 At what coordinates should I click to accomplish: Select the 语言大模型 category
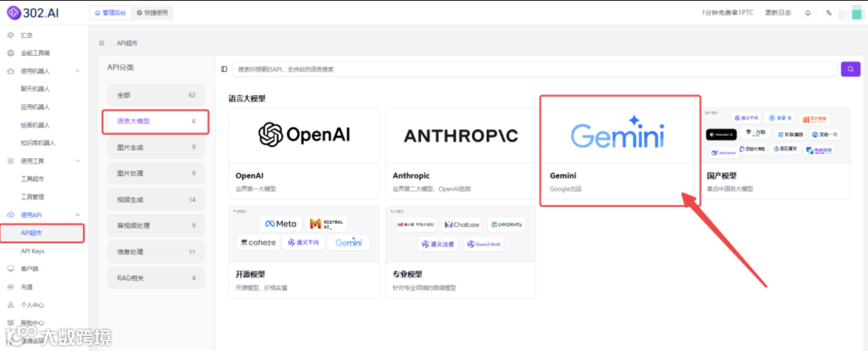[156, 122]
